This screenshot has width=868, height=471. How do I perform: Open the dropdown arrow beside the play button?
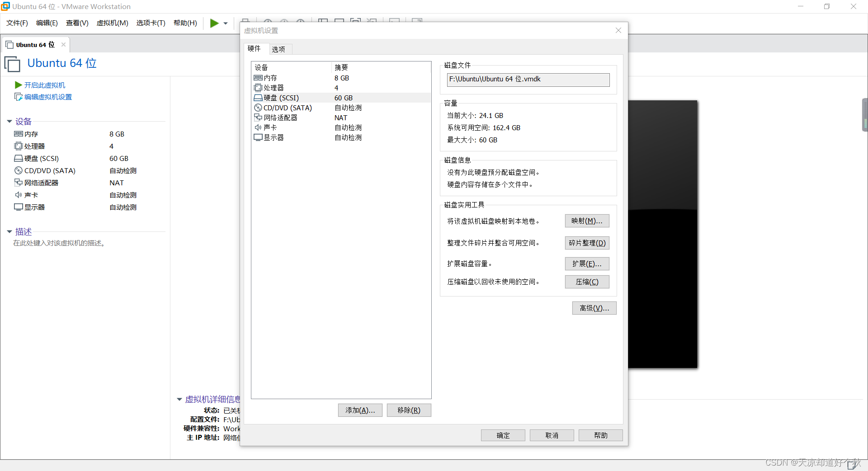click(226, 24)
